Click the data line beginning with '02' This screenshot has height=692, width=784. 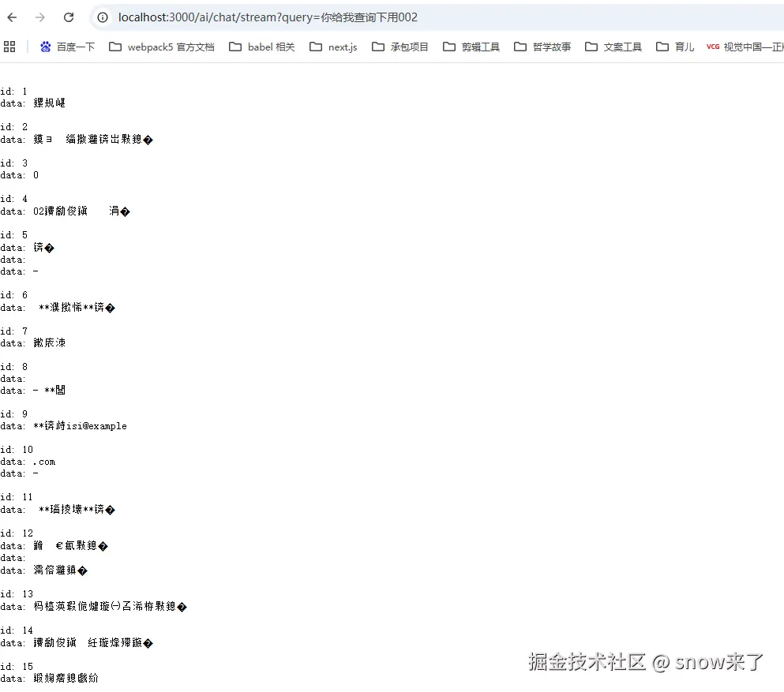pyautogui.click(x=65, y=211)
